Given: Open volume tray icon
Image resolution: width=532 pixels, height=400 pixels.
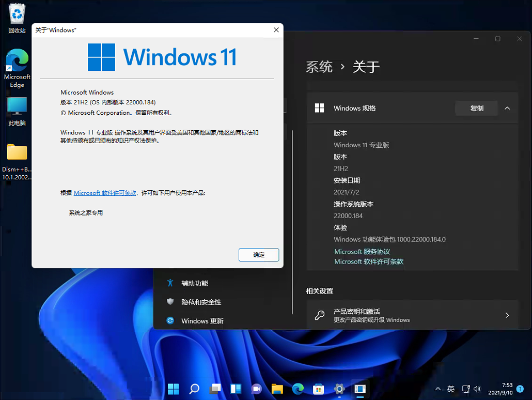Looking at the screenshot, I should coord(477,389).
